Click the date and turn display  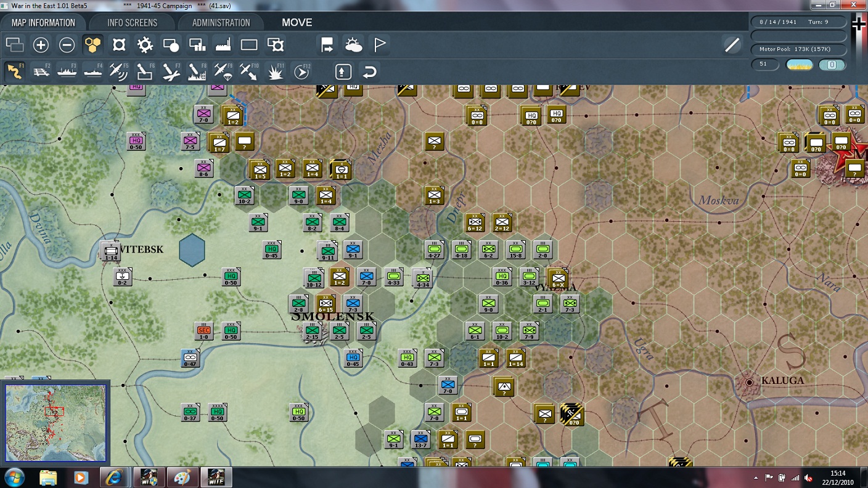pyautogui.click(x=798, y=22)
